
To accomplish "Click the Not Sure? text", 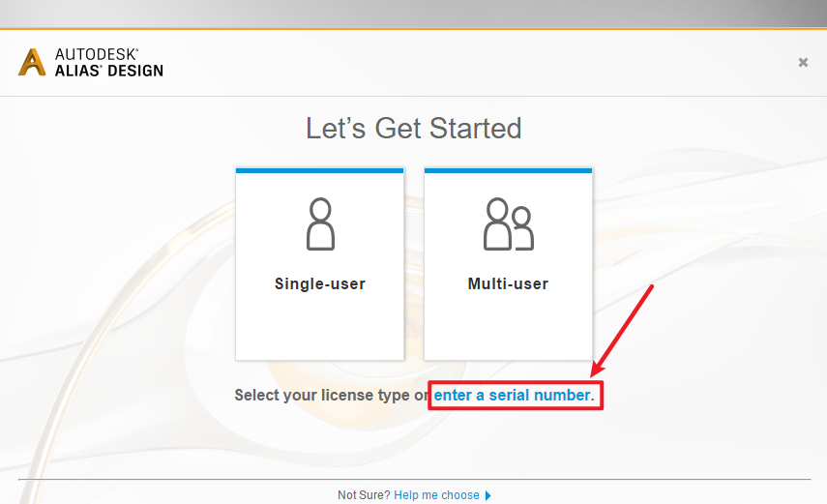I will 364,495.
